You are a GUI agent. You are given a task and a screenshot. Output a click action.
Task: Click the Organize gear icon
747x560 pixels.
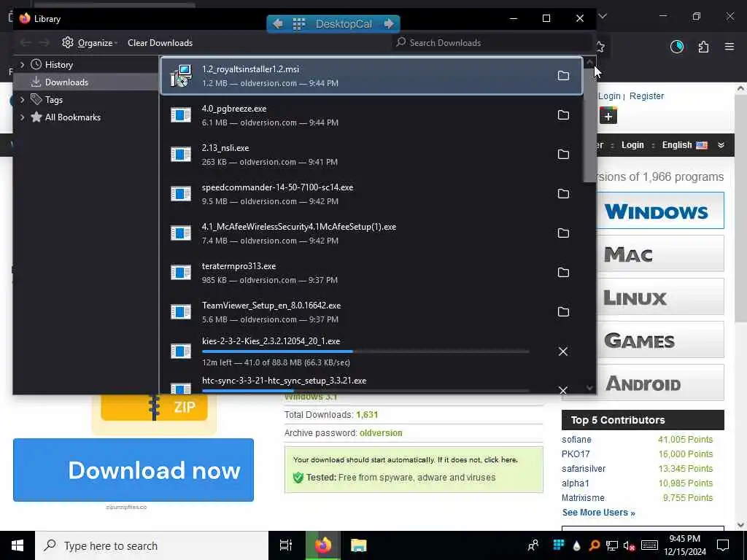(x=68, y=42)
